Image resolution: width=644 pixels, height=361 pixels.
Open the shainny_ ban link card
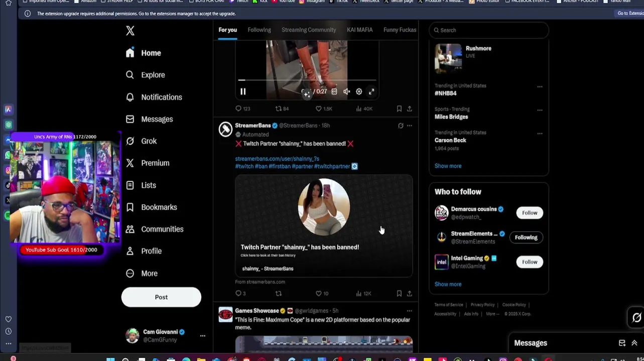[324, 226]
